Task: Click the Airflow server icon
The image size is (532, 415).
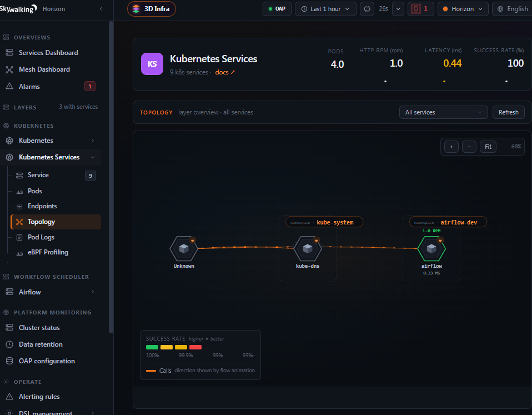Action: pos(9,292)
